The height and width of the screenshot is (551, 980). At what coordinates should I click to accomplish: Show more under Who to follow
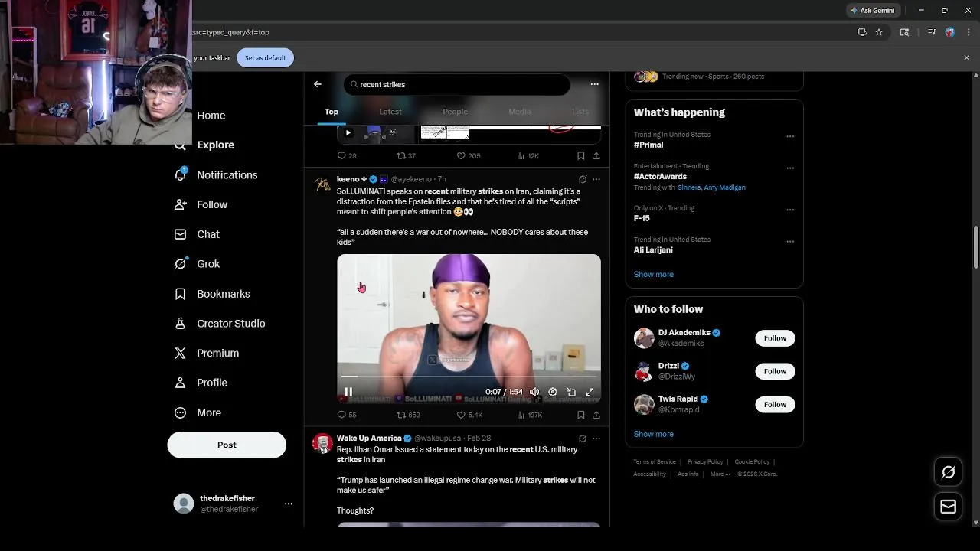654,435
